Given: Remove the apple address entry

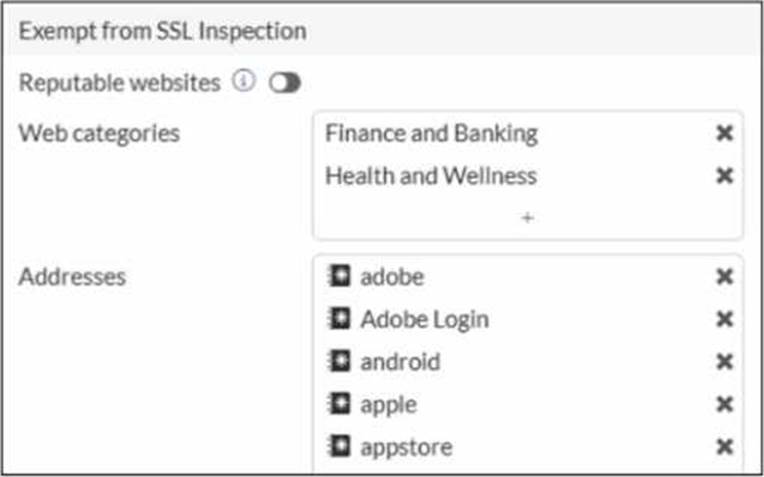Looking at the screenshot, I should [x=725, y=405].
